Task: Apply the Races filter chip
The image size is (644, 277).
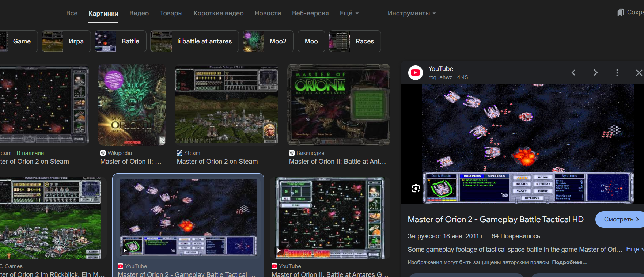Action: [355, 41]
